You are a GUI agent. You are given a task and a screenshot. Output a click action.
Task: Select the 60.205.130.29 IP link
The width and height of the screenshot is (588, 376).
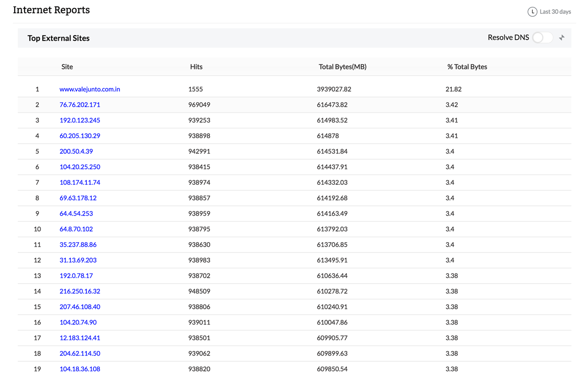[80, 136]
